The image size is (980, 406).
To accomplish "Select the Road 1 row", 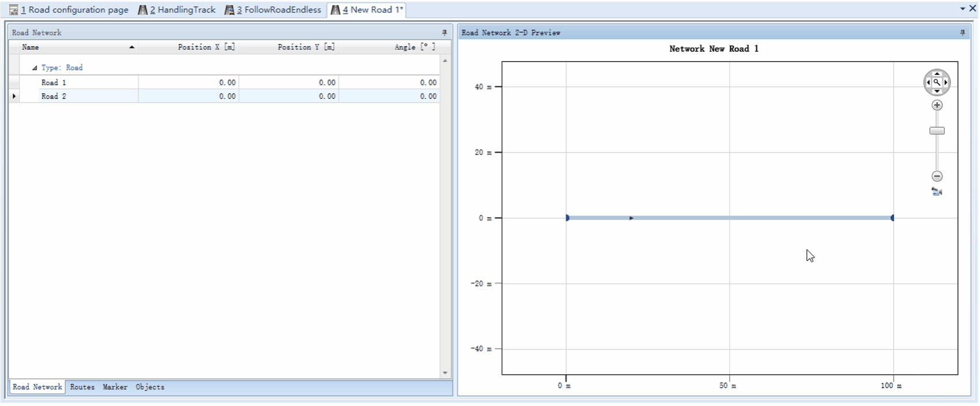I will (x=229, y=82).
